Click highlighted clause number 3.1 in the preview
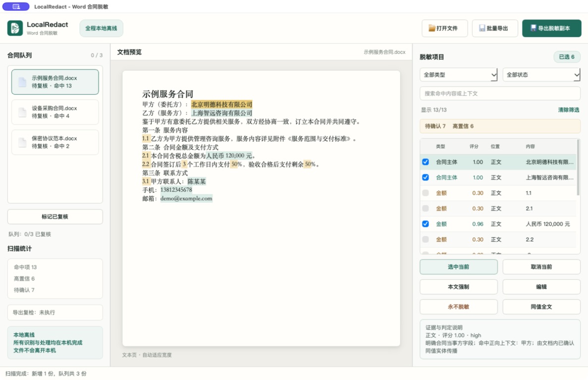This screenshot has width=588, height=380. coord(146,182)
